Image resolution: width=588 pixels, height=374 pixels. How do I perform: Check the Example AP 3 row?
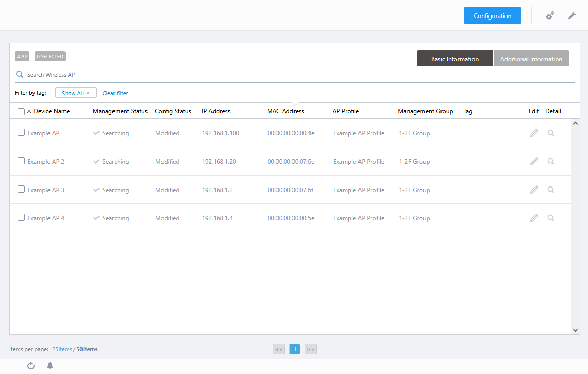[x=21, y=189]
